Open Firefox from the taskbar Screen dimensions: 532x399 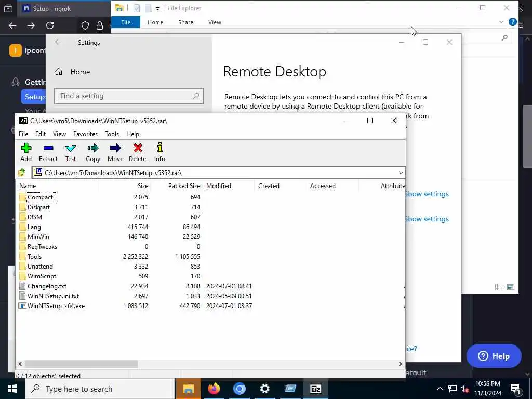[x=214, y=389]
